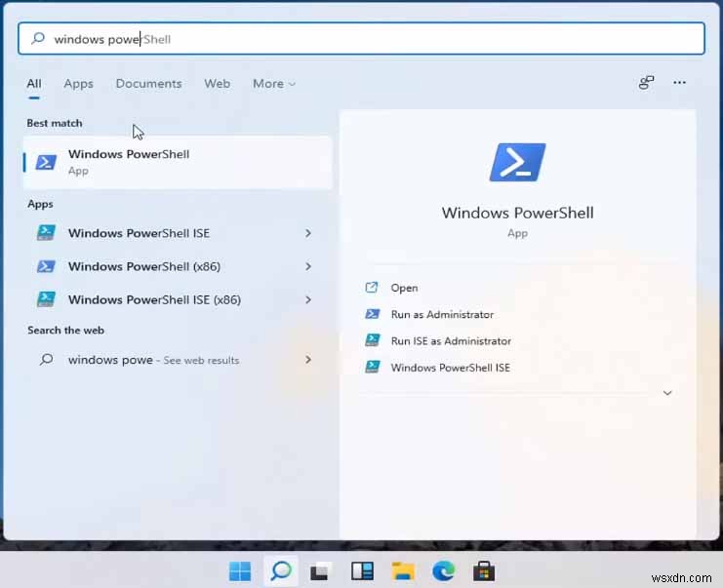
Task: Click the Windows PowerShell (x86) row icon
Action: coord(46,266)
